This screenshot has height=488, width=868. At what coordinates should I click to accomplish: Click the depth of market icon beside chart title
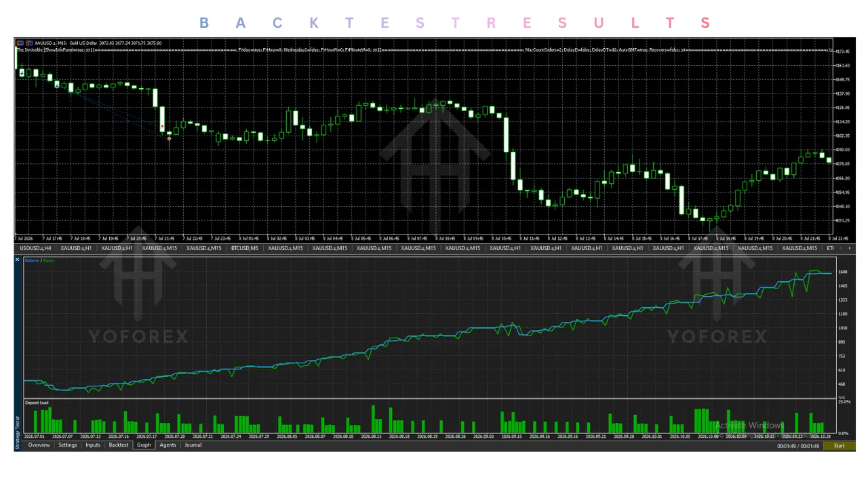pos(29,43)
